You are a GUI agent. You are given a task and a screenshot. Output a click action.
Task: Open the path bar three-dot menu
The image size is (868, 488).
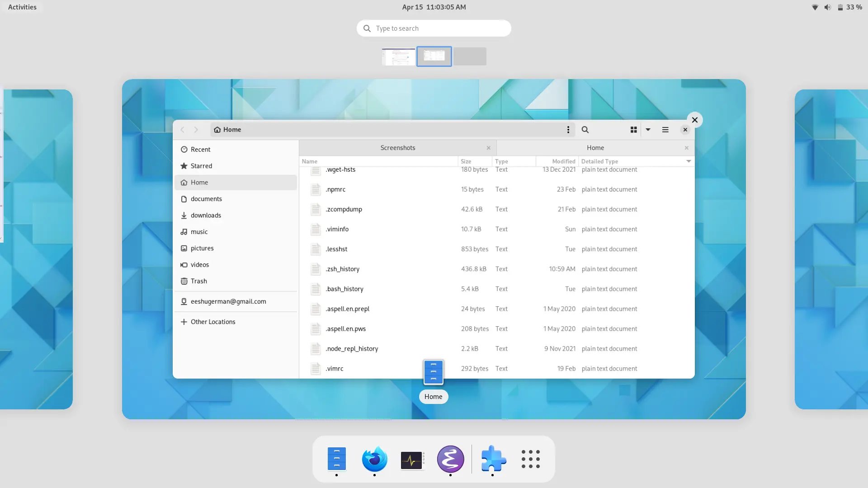pyautogui.click(x=568, y=130)
